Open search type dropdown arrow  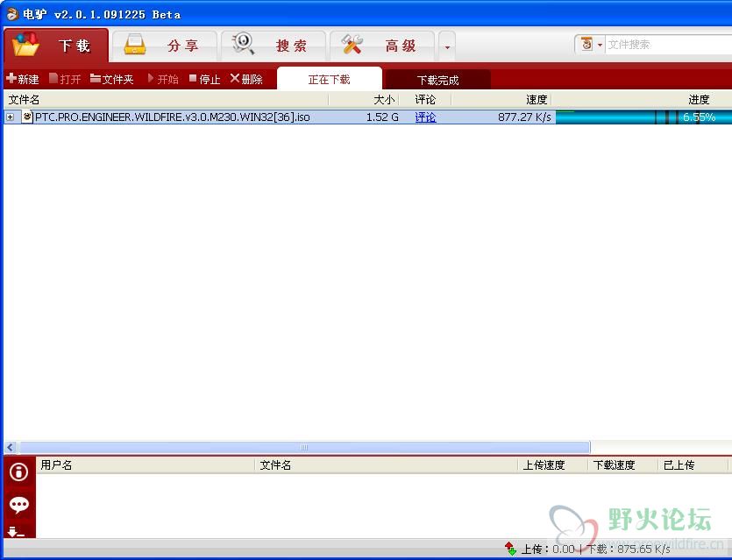click(x=600, y=45)
